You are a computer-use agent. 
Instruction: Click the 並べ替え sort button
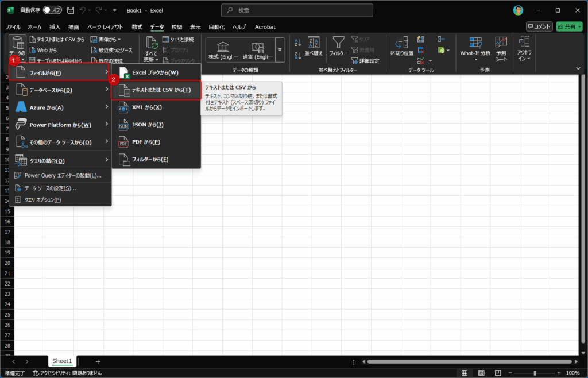pyautogui.click(x=314, y=45)
